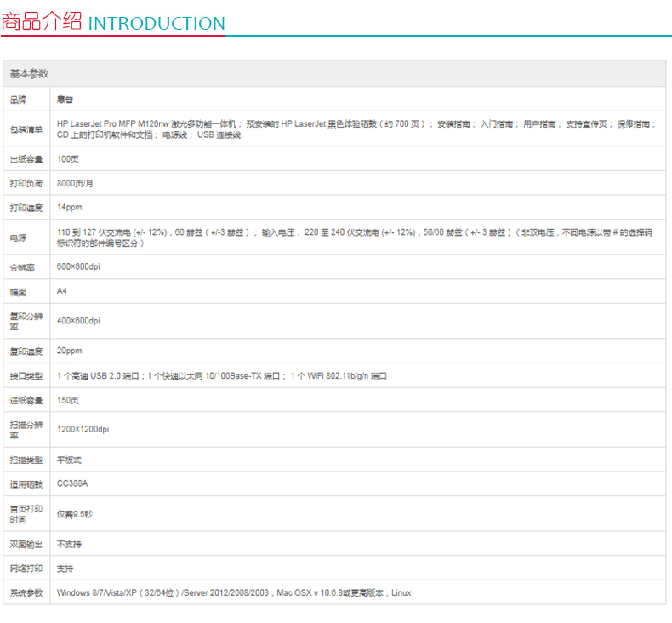Click the 接口类型 label
Viewport: 672px width, 623px height.
(x=26, y=376)
